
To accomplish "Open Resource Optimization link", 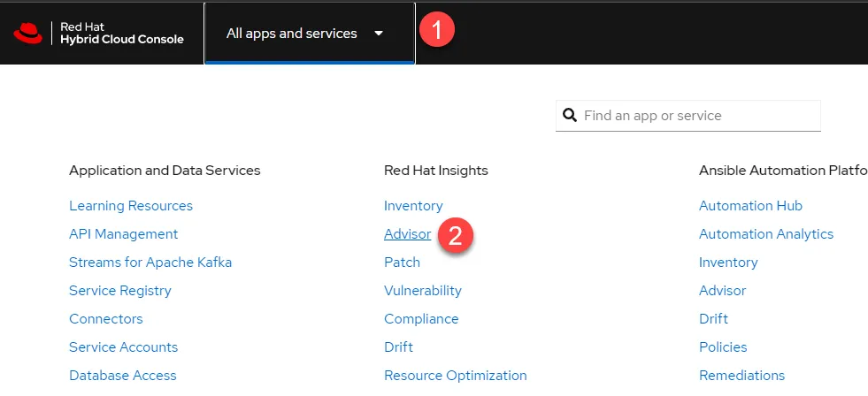I will click(x=456, y=375).
